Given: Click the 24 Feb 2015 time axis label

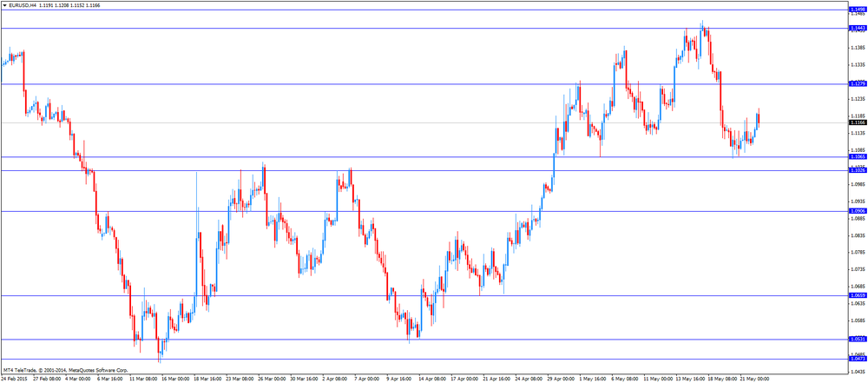Looking at the screenshot, I should click(x=13, y=380).
